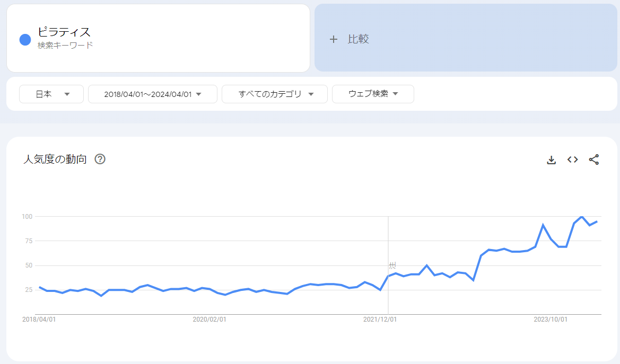620x364 pixels.
Task: Open help icon beside 人気度の動向
Action: [x=100, y=159]
